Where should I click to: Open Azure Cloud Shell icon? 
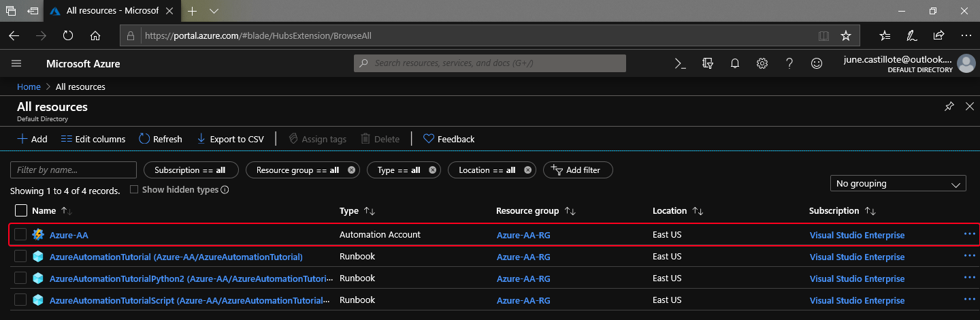tap(680, 63)
